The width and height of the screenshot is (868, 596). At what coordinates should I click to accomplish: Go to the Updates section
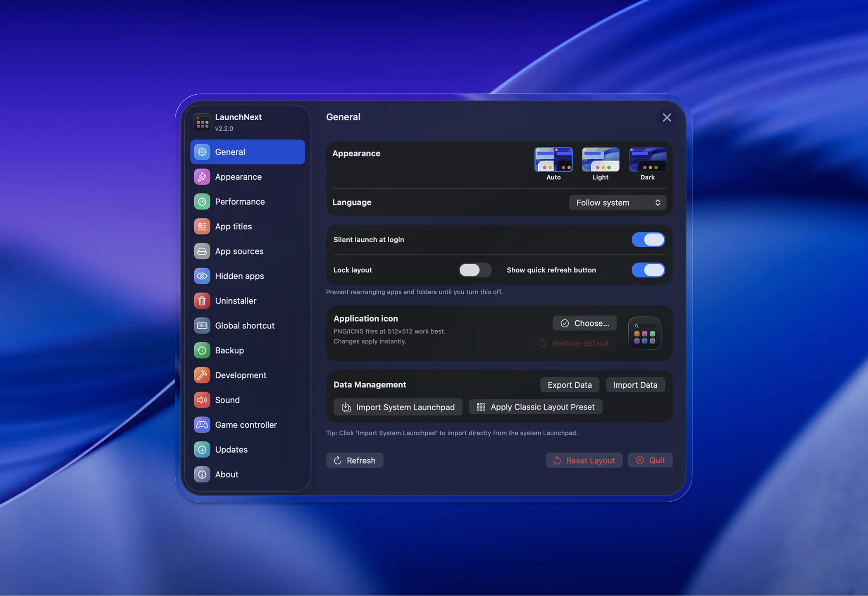coord(231,450)
